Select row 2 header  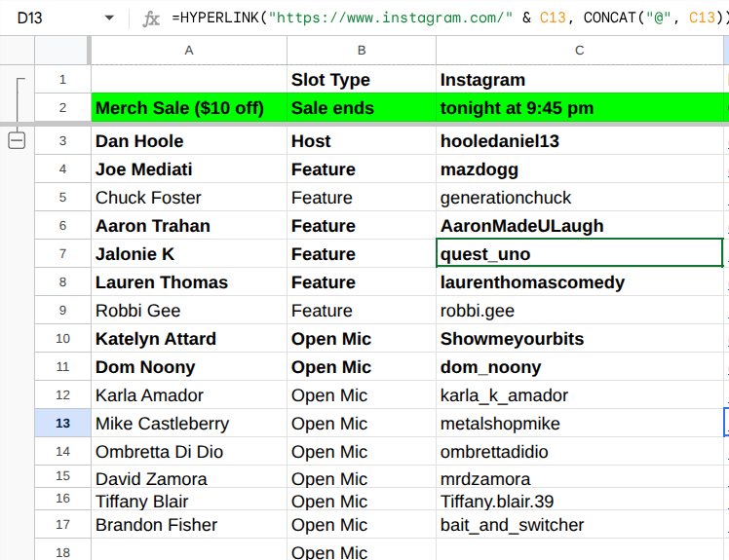(x=63, y=108)
